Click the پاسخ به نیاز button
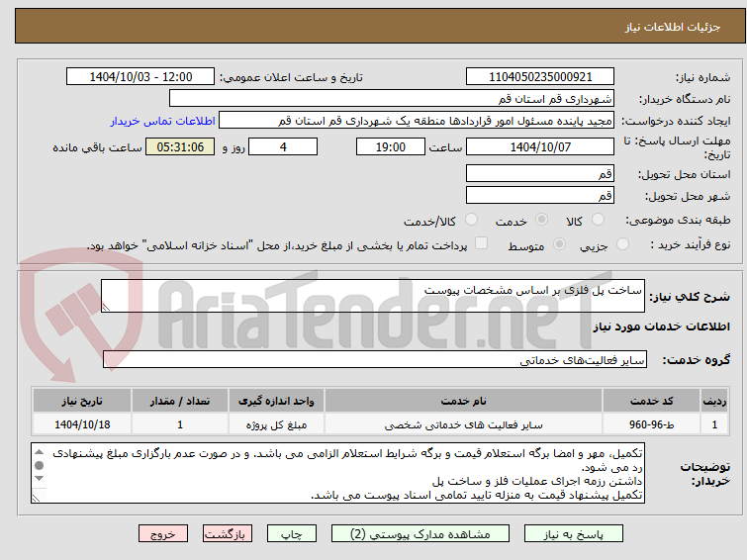 pyautogui.click(x=574, y=534)
